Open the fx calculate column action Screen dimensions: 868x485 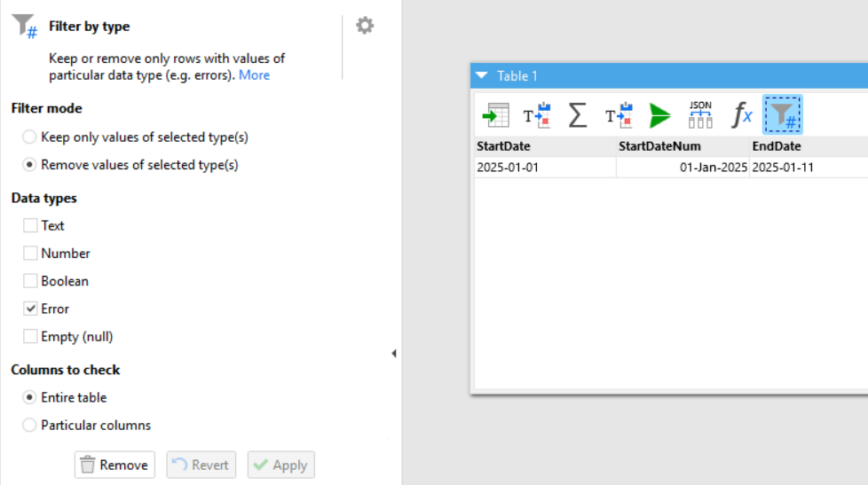[x=741, y=115]
